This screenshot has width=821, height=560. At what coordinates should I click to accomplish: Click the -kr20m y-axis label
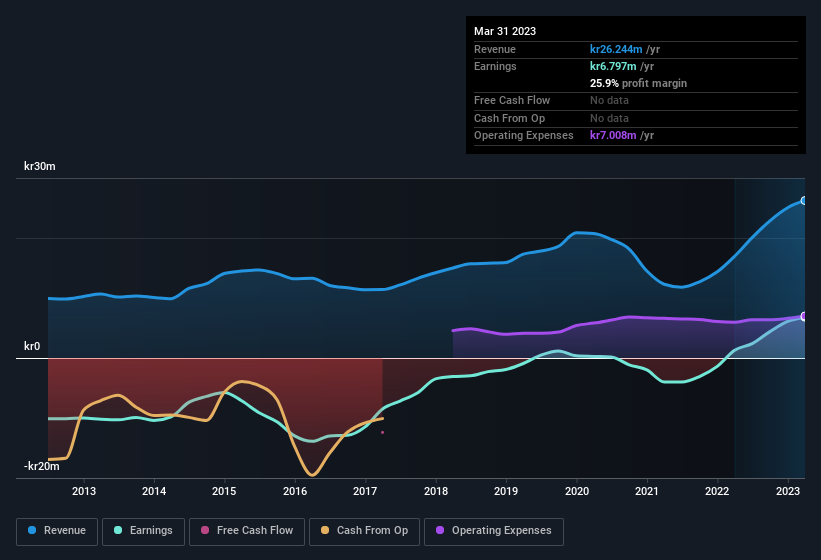[x=41, y=466]
